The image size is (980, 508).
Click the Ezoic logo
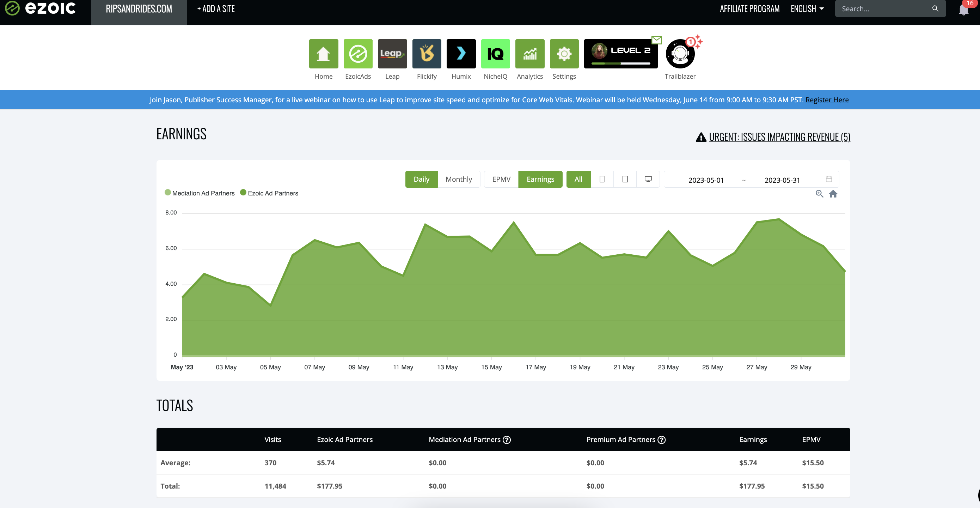40,8
